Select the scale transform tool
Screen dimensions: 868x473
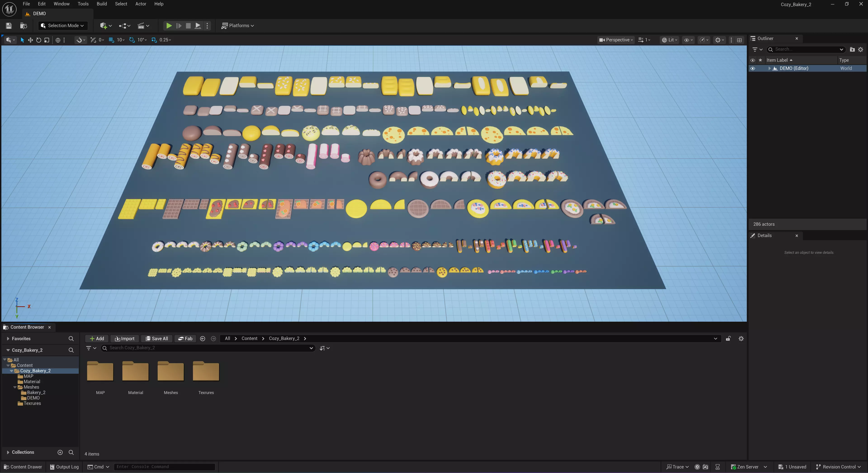click(47, 40)
